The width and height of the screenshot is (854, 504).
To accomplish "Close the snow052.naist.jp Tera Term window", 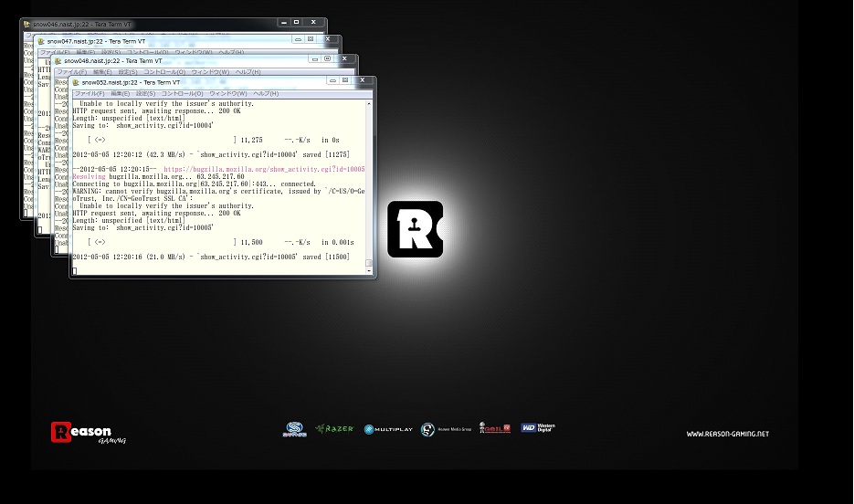I will click(363, 80).
